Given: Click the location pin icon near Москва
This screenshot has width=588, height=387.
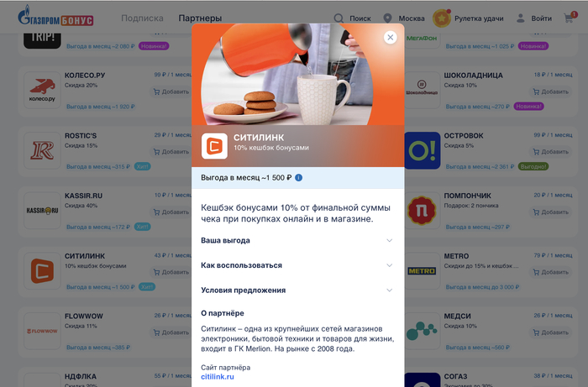Looking at the screenshot, I should [387, 18].
